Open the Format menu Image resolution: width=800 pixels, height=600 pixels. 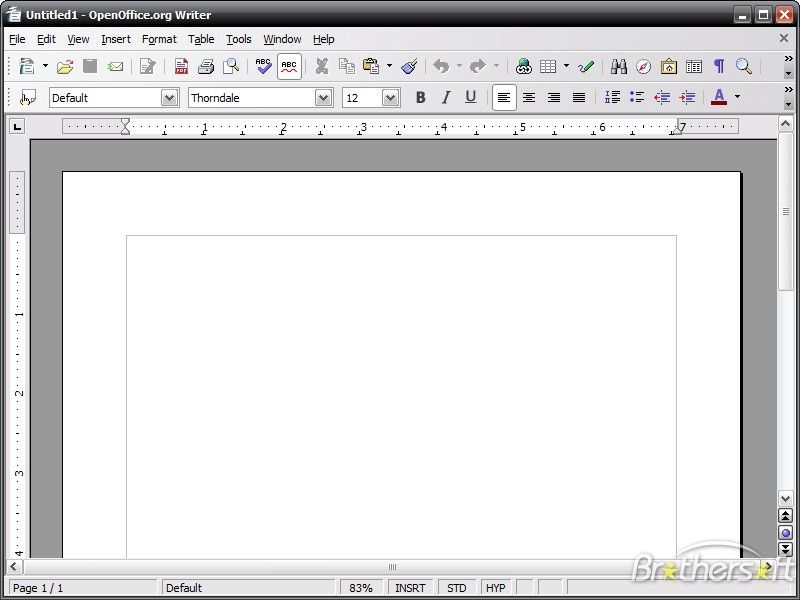click(159, 39)
